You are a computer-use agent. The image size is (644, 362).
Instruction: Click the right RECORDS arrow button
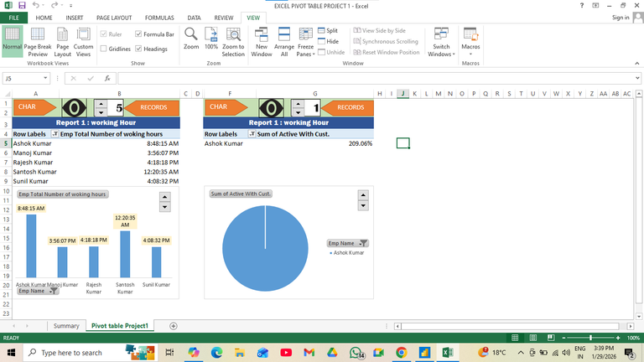pyautogui.click(x=348, y=107)
